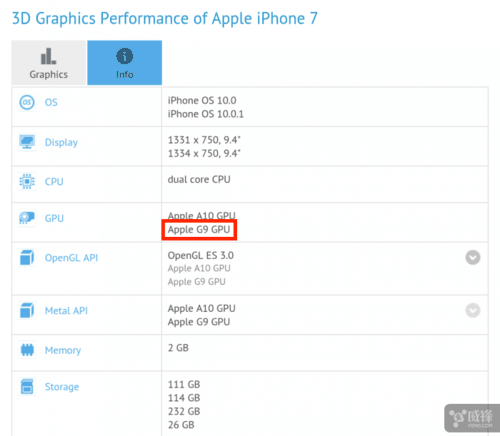Click the Memory label link

coord(63,350)
